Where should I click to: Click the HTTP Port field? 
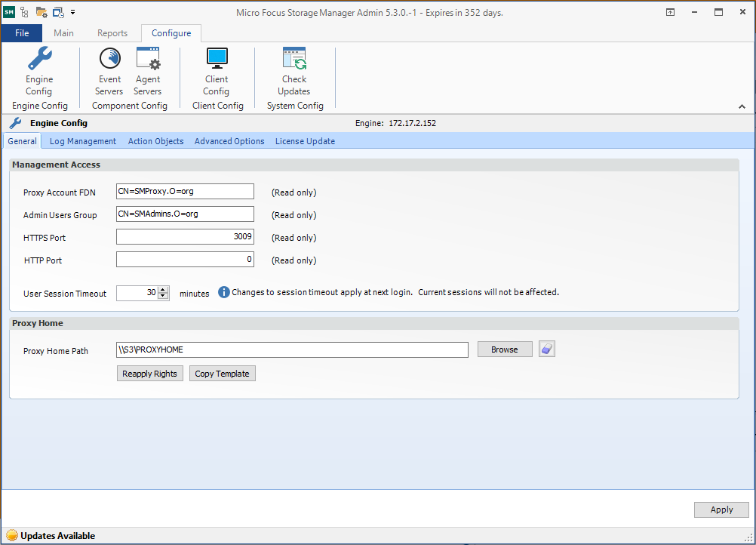click(x=185, y=259)
